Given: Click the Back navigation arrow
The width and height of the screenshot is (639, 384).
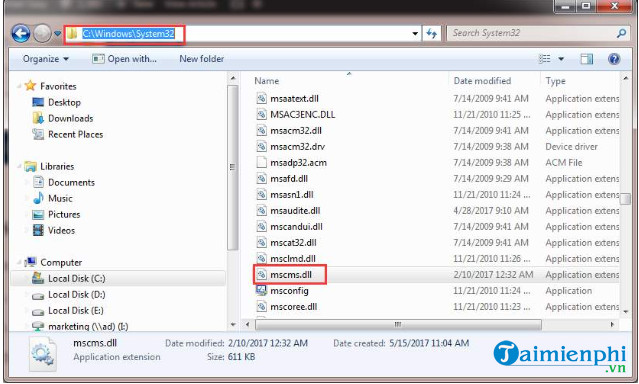Looking at the screenshot, I should pyautogui.click(x=21, y=33).
